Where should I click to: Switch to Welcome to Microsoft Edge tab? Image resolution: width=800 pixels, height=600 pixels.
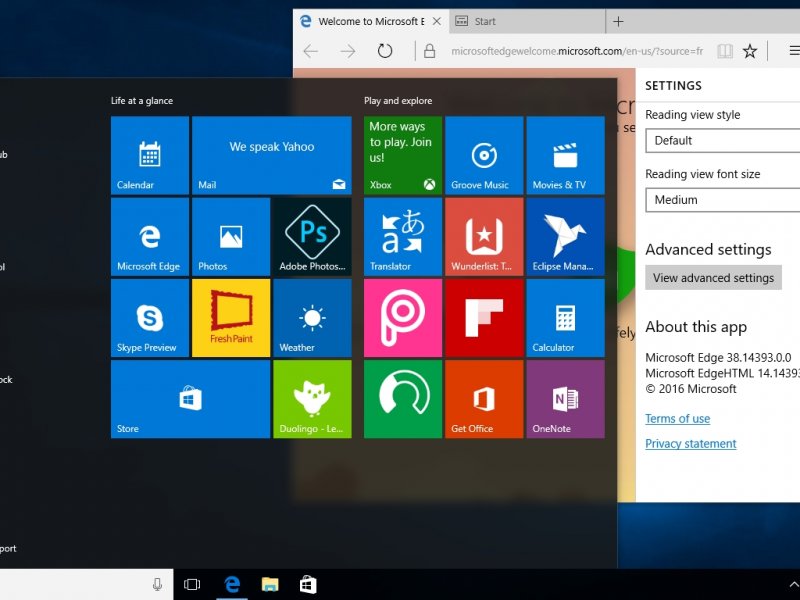click(371, 21)
